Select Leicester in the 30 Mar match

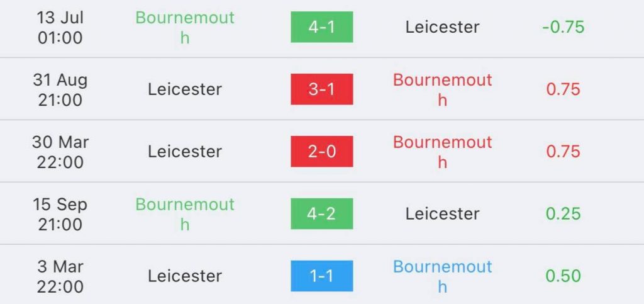[185, 151]
